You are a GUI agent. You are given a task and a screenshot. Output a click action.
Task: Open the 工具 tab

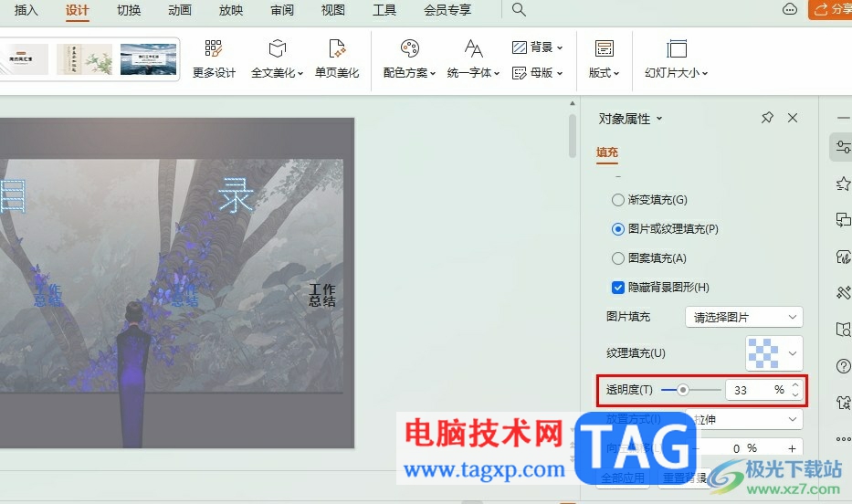point(384,10)
